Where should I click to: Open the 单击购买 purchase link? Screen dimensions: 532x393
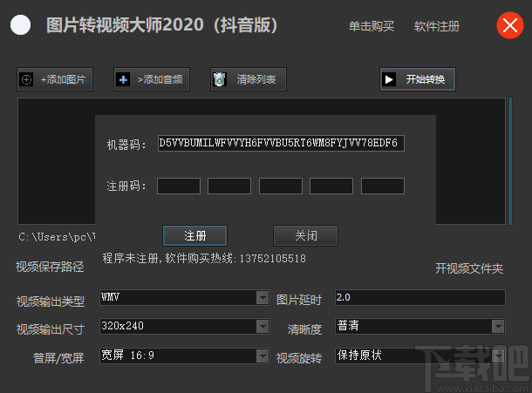[372, 26]
